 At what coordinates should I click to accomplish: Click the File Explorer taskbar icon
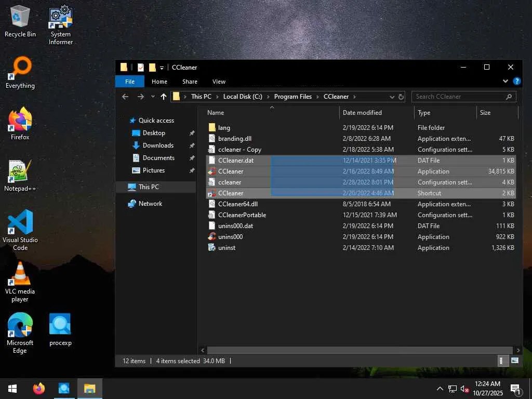89,388
